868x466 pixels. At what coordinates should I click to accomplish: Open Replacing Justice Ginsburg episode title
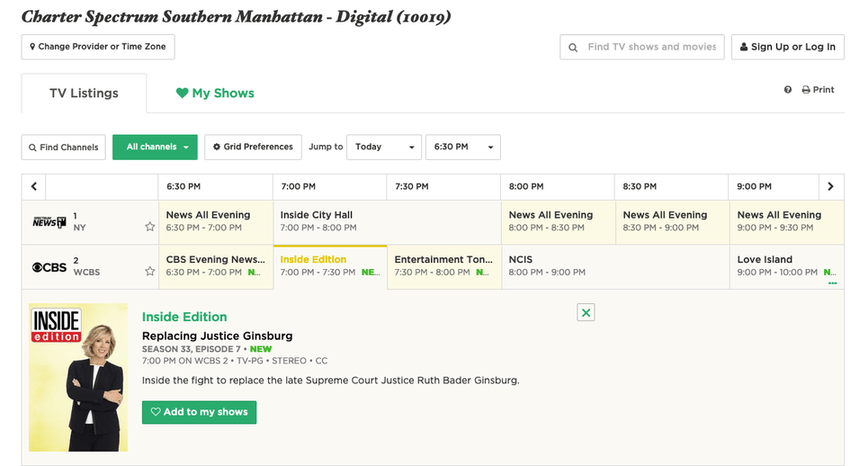coord(217,336)
